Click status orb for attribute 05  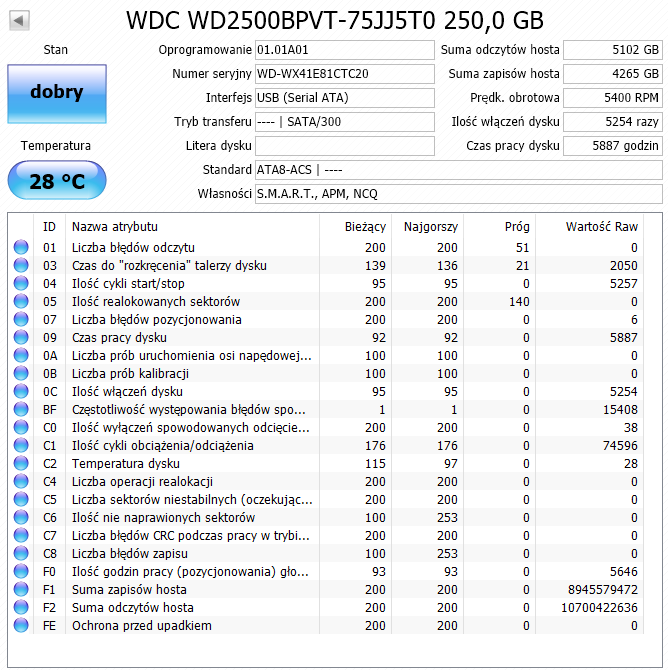coord(21,301)
